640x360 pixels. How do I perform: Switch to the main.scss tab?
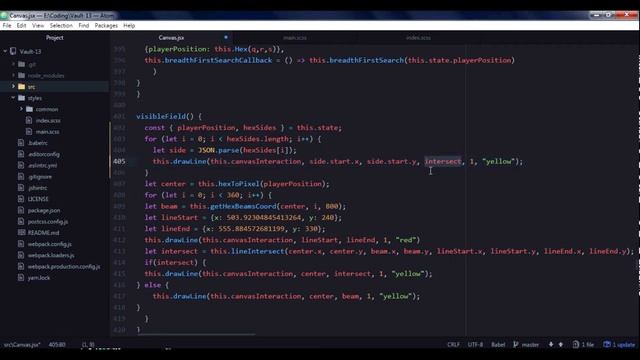[295, 38]
